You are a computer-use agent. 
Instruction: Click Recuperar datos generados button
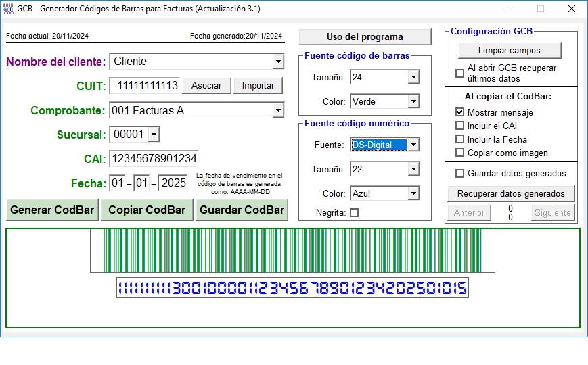click(511, 194)
